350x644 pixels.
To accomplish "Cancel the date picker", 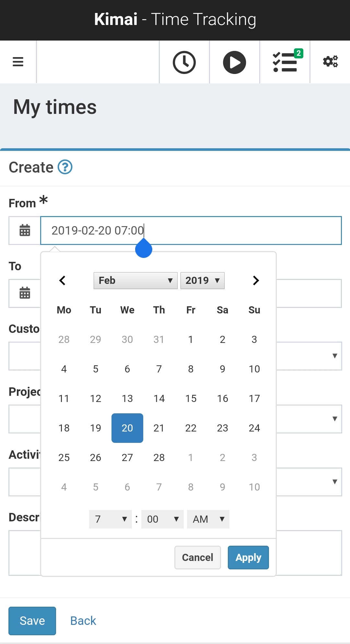I will pos(197,557).
